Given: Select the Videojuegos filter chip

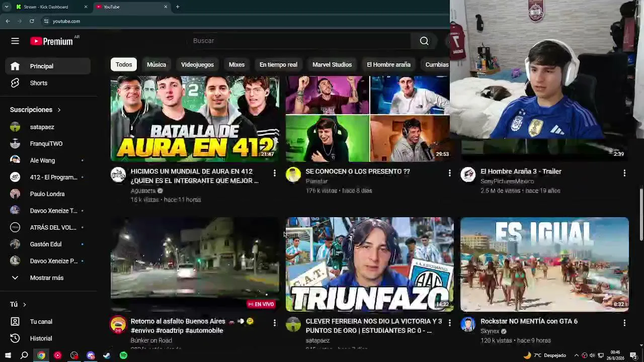Looking at the screenshot, I should (x=197, y=64).
